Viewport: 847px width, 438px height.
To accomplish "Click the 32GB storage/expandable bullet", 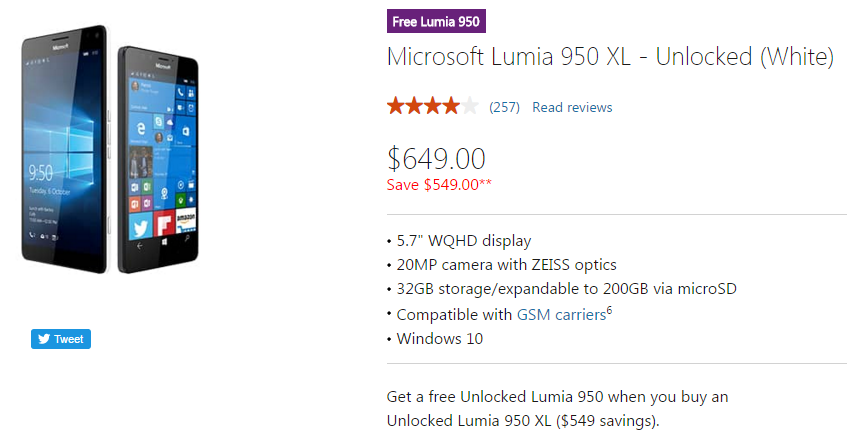I will (x=566, y=289).
